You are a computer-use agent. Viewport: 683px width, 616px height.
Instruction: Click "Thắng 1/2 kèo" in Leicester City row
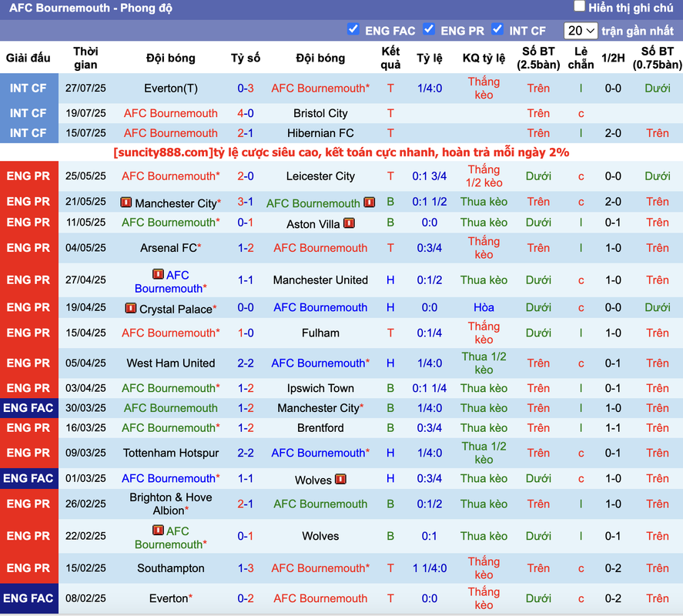[484, 176]
